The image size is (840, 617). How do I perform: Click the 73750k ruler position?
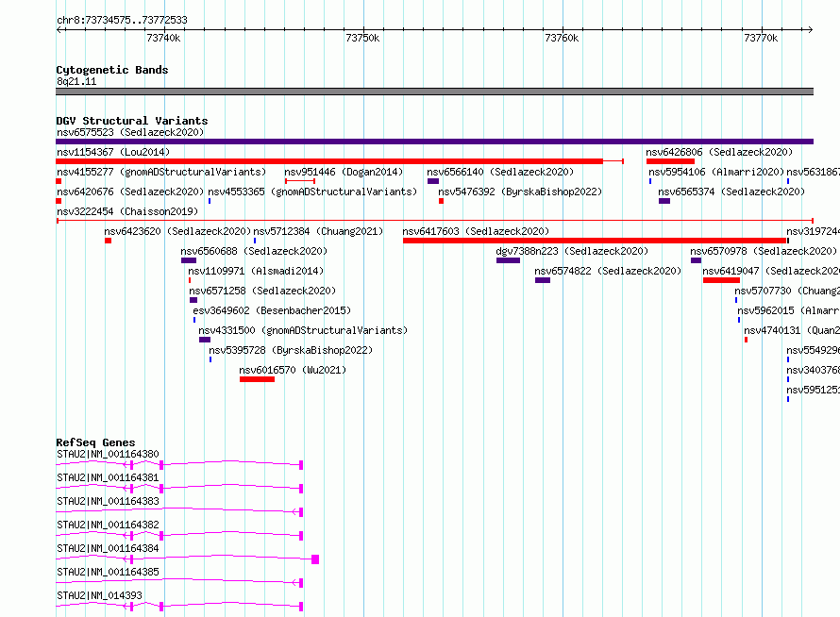[362, 38]
